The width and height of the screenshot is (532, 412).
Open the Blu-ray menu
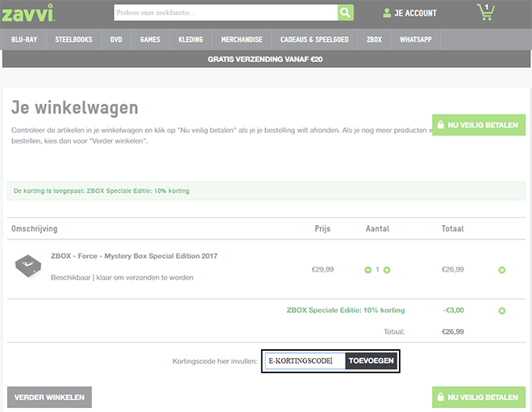pyautogui.click(x=24, y=40)
